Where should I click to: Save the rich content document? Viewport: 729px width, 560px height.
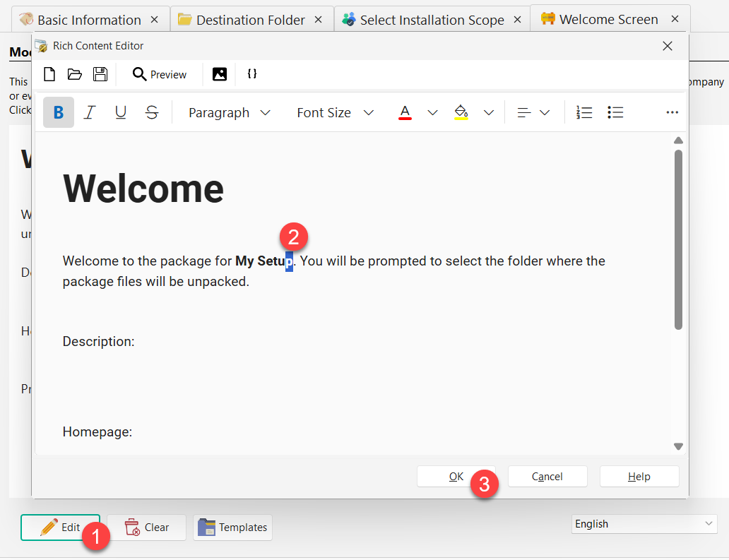coord(100,74)
